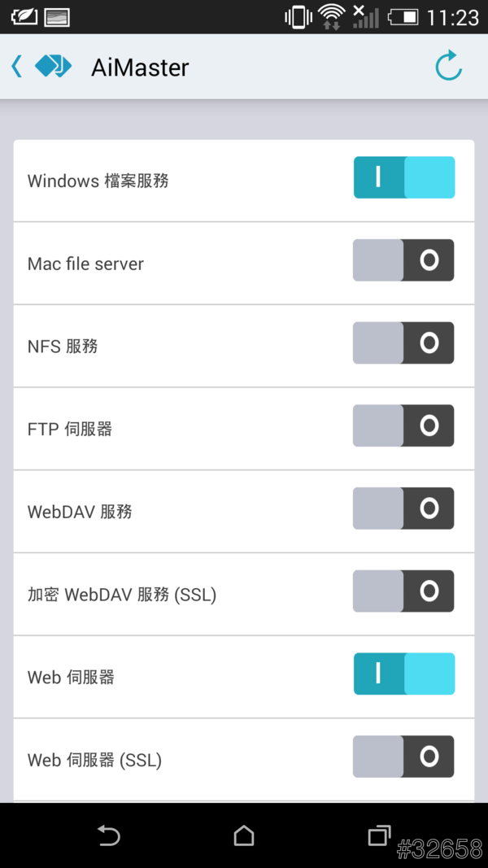The image size is (488, 868).
Task: Select the Mac file server row label
Action: (x=85, y=264)
